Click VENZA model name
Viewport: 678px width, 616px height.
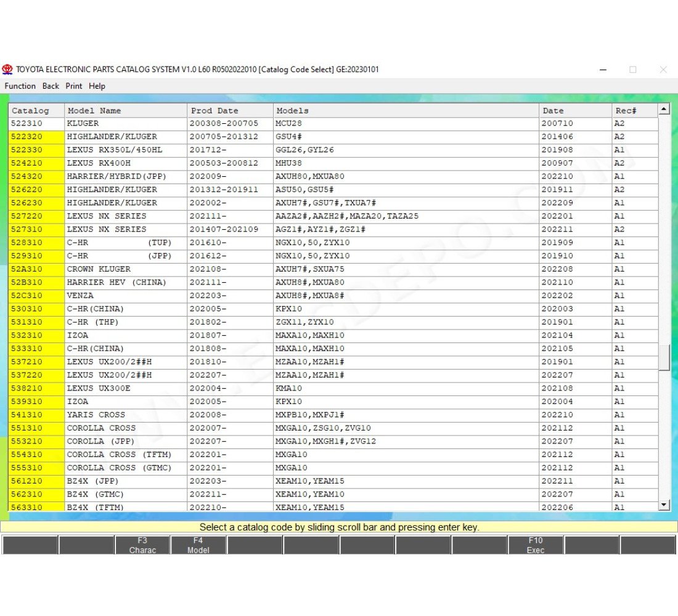[x=80, y=296]
